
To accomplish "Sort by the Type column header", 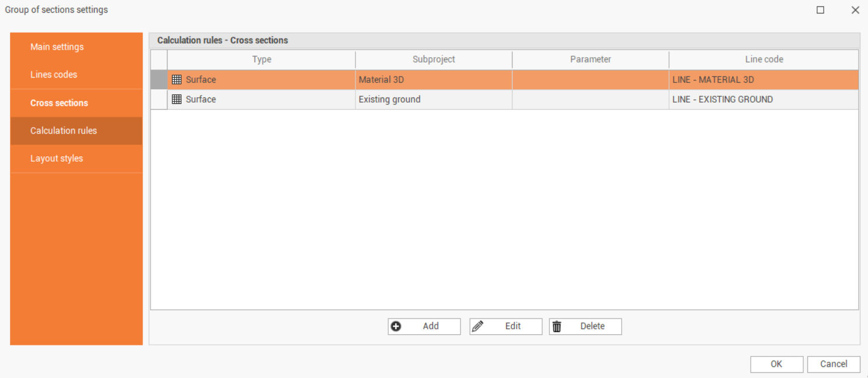I will (261, 60).
